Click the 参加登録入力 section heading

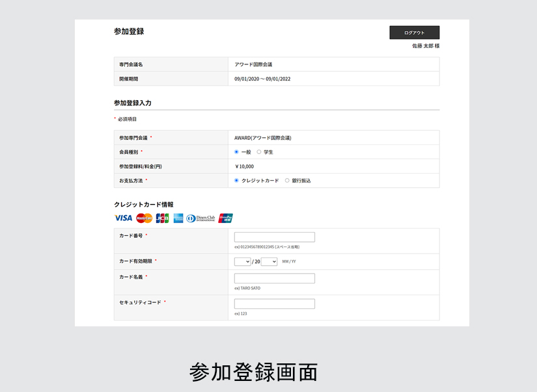[x=133, y=103]
